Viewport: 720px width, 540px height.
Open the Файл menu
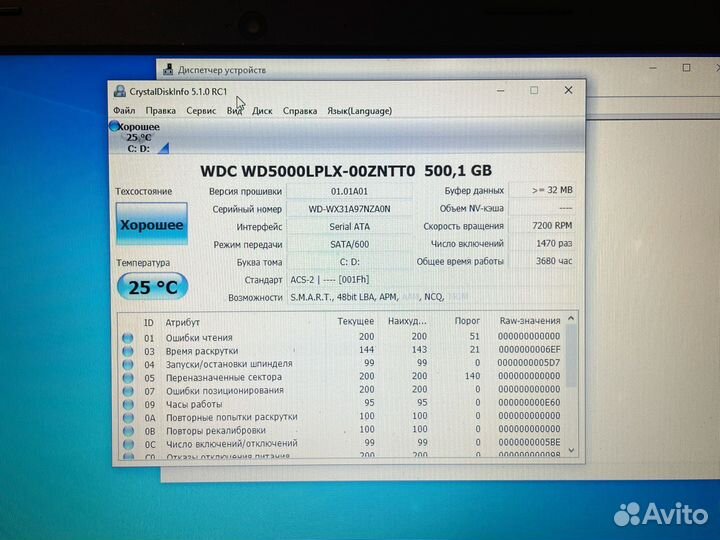pyautogui.click(x=124, y=111)
